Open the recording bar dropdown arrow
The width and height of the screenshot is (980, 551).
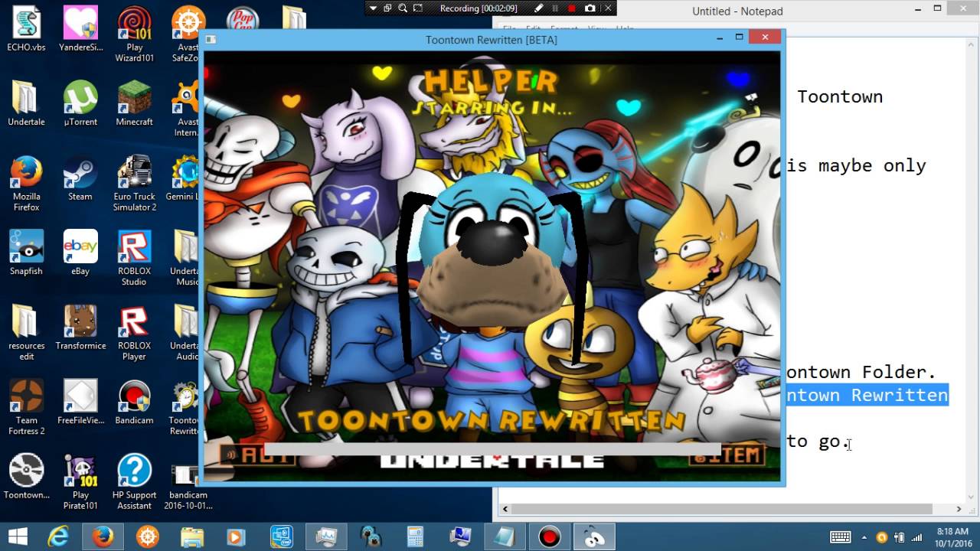373,8
